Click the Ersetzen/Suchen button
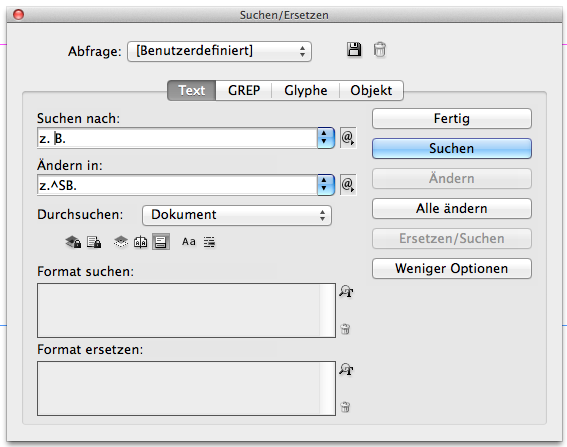This screenshot has width=567, height=447. click(452, 239)
